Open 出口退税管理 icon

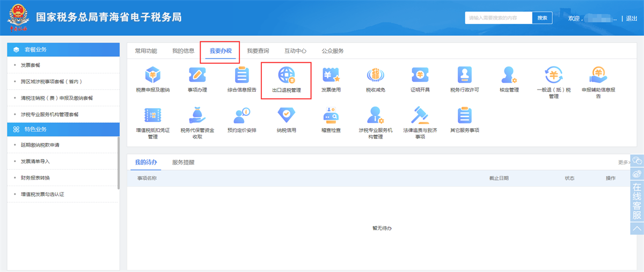point(286,76)
